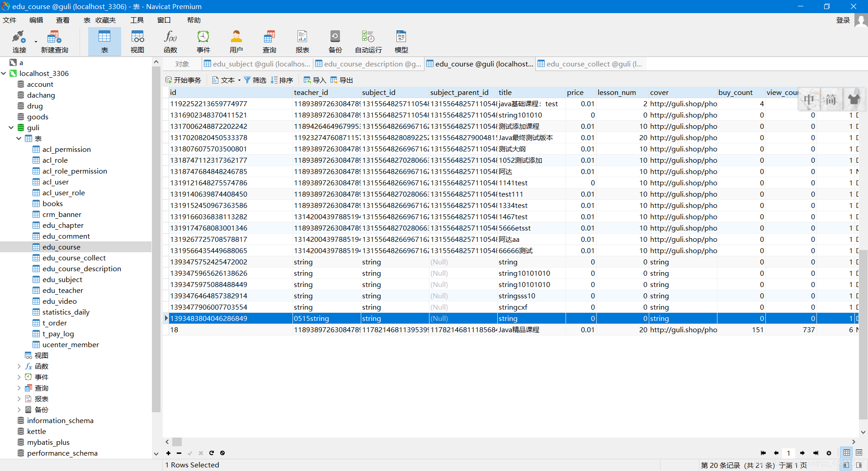
Task: Switch to grid view icon
Action: click(x=847, y=452)
